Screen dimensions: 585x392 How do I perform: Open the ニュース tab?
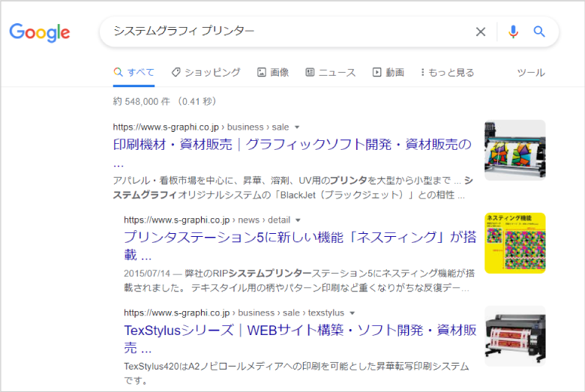pos(331,73)
